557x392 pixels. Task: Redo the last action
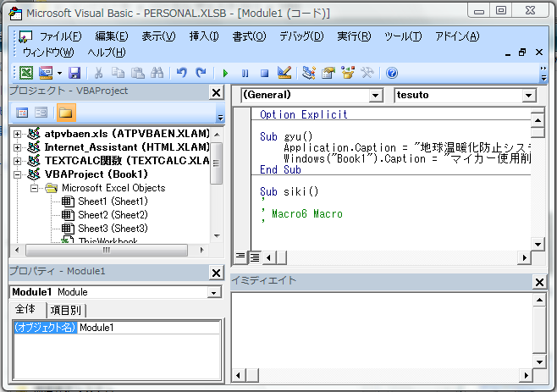point(201,73)
